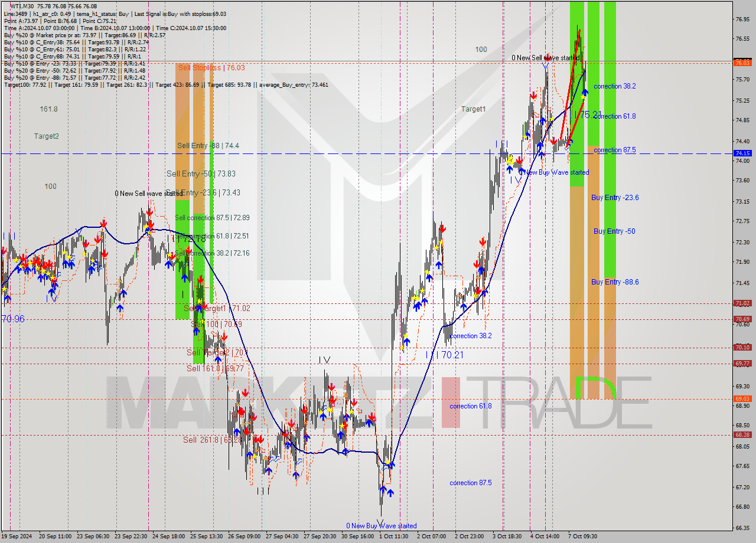Click the '2 Oct 23:00' time label

point(469,537)
